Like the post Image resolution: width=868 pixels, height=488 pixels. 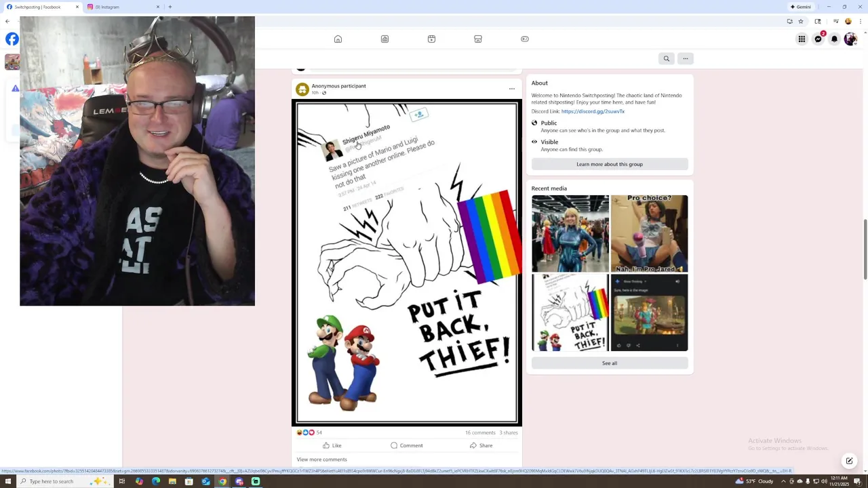pyautogui.click(x=332, y=445)
